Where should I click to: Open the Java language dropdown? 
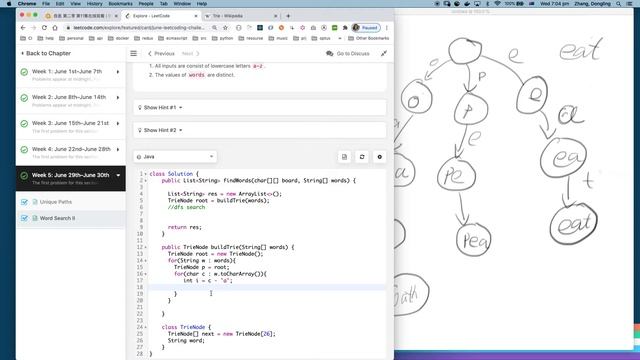click(175, 157)
